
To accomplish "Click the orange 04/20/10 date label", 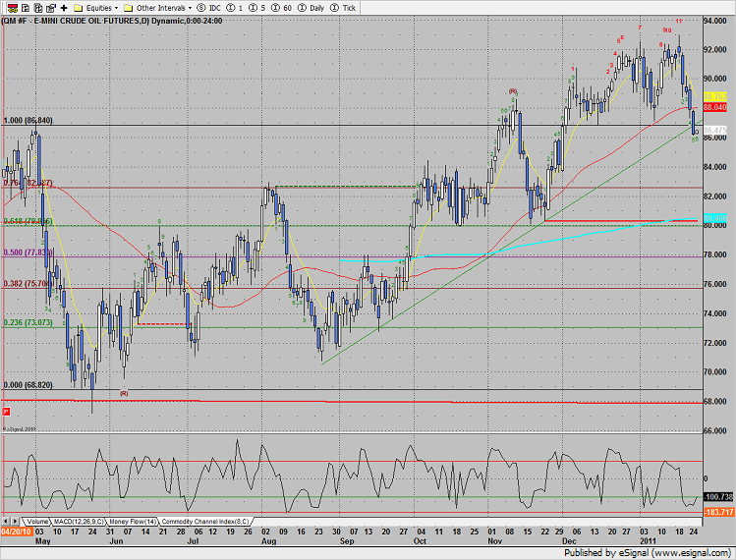I will (x=17, y=530).
